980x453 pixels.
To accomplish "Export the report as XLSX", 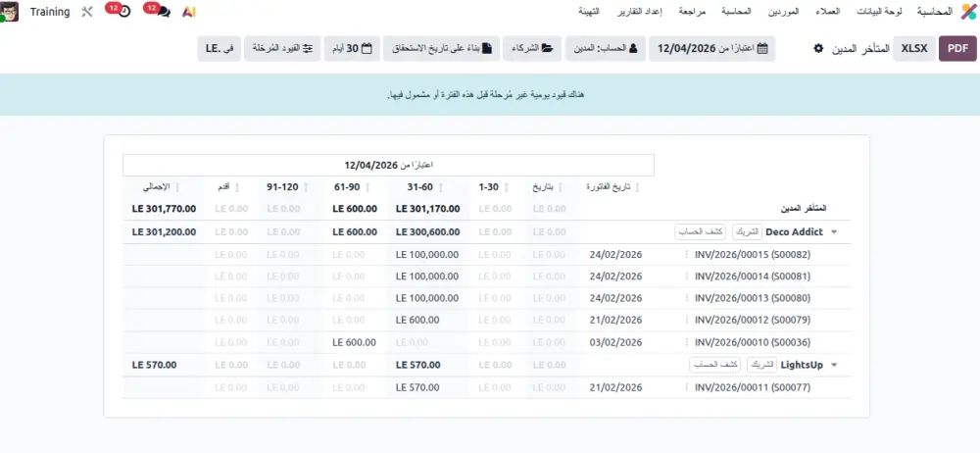I will 914,48.
